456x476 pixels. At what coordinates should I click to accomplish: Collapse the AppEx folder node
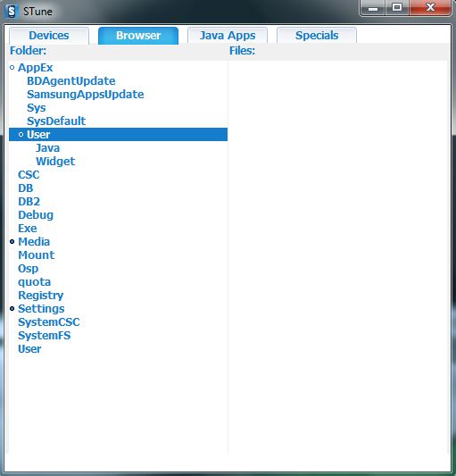coord(12,67)
